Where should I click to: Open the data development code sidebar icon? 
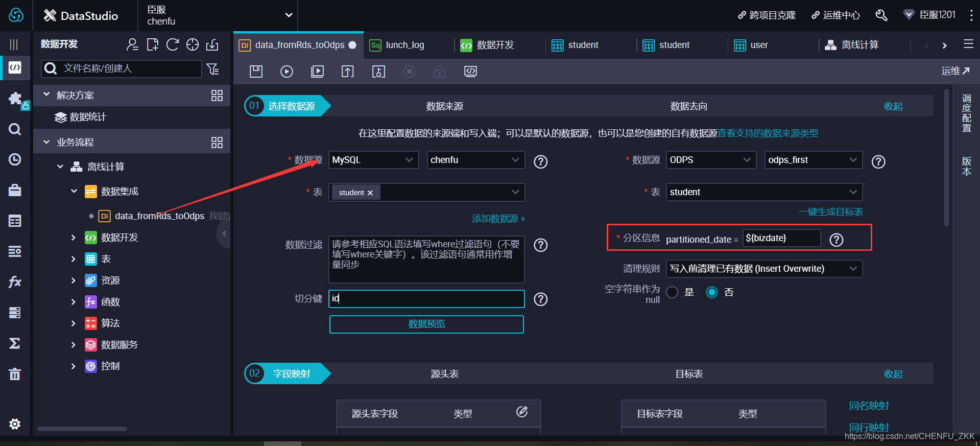(15, 67)
